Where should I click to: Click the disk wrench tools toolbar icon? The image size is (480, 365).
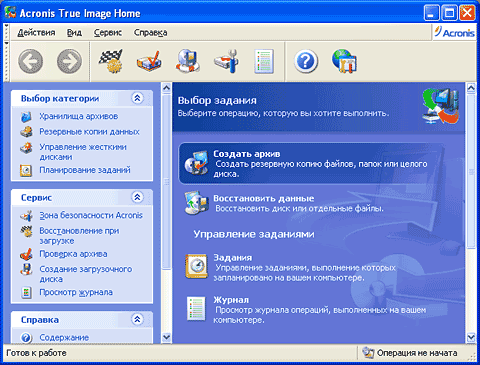(227, 61)
